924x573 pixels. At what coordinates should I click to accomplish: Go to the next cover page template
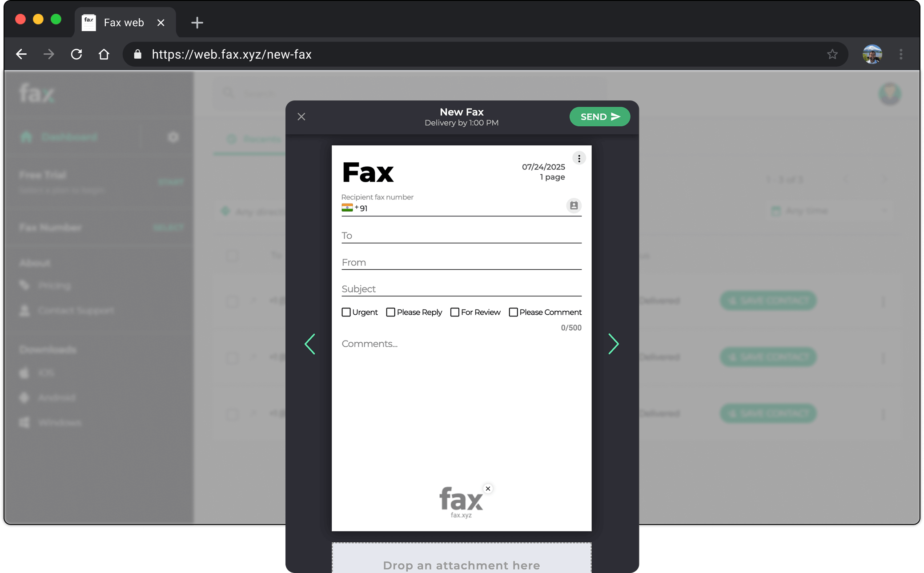613,344
